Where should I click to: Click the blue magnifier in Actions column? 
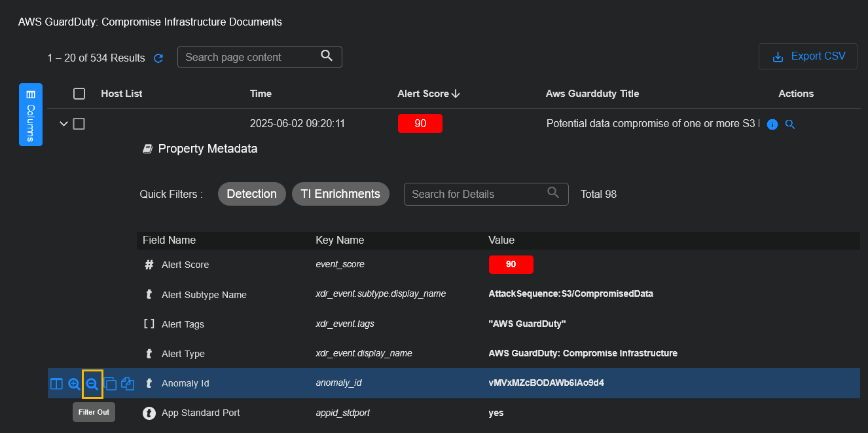790,124
